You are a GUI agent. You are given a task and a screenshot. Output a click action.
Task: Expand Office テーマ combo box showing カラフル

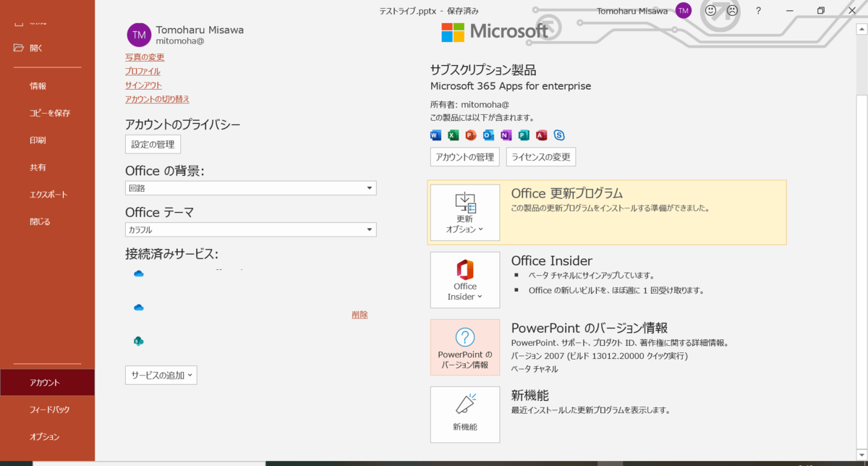coord(251,229)
